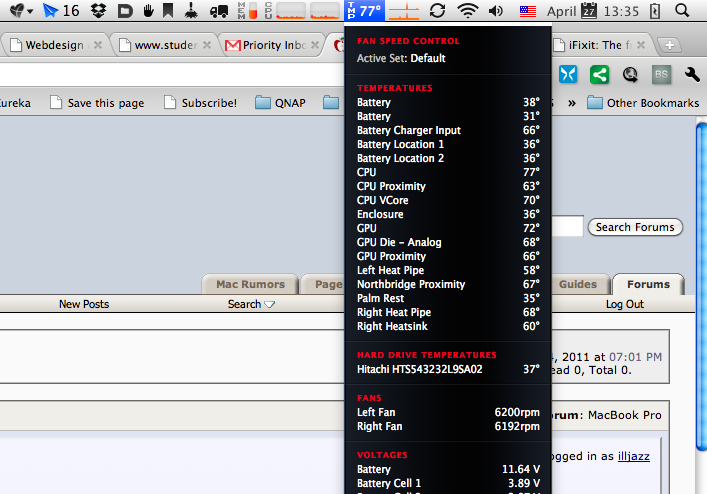Click the Log Out link
Viewport: 707px width, 494px height.
(x=624, y=304)
